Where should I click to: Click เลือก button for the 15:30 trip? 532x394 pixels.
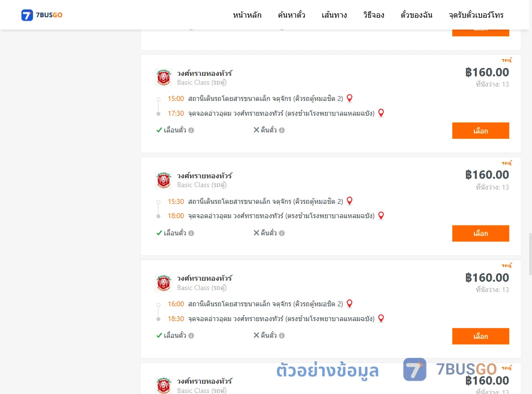[x=480, y=233]
